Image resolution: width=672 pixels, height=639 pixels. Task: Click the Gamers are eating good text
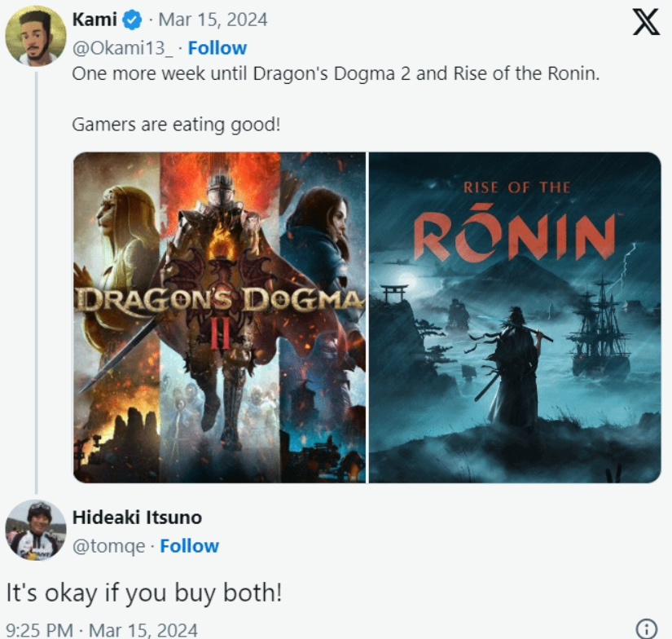(x=176, y=125)
